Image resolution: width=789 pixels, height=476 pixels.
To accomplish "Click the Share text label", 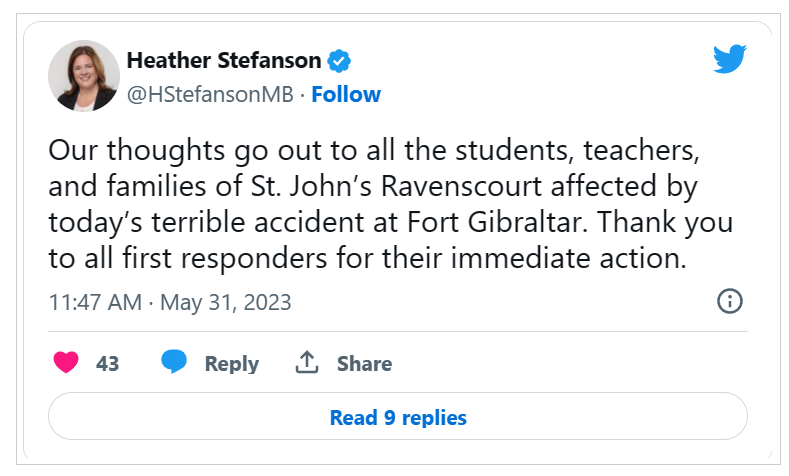I will click(364, 364).
